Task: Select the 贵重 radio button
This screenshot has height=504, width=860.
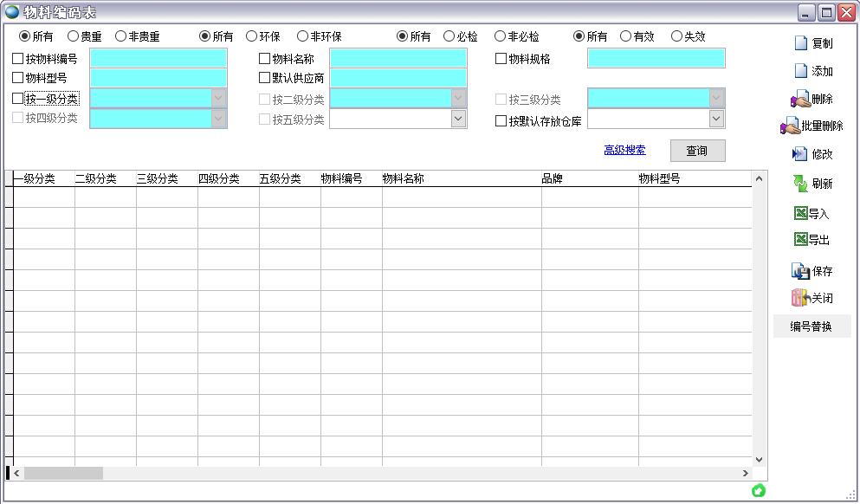Action: [74, 36]
